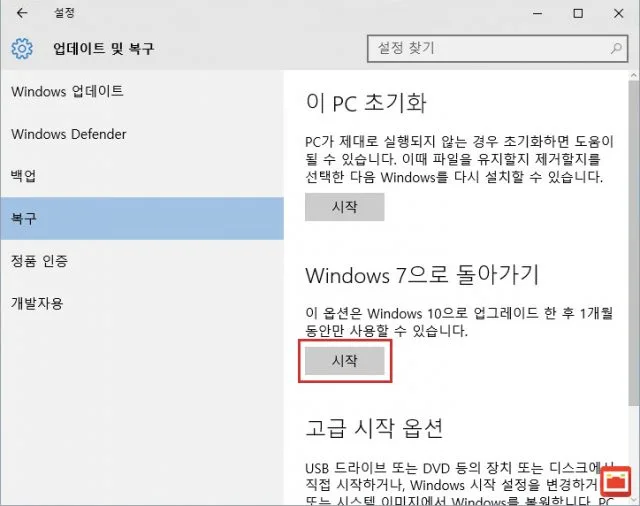Click the 고급 시작 옵션 heading

tap(374, 428)
